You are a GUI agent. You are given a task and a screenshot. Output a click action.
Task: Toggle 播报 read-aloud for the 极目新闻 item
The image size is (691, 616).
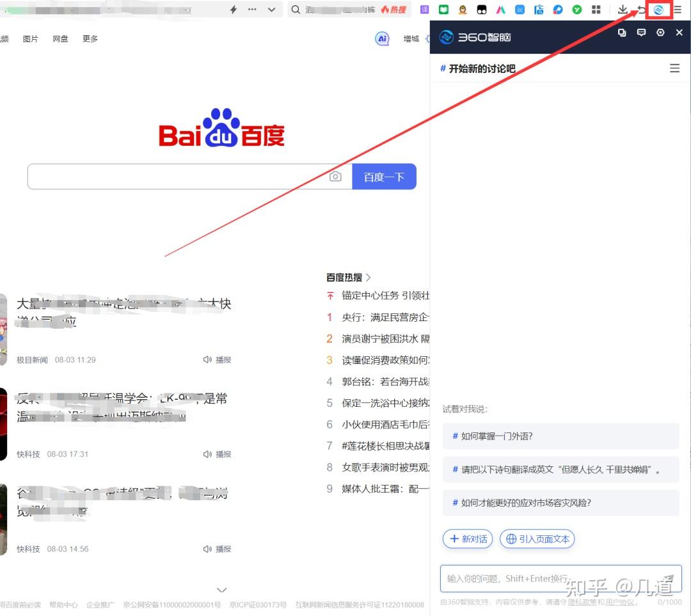point(216,359)
